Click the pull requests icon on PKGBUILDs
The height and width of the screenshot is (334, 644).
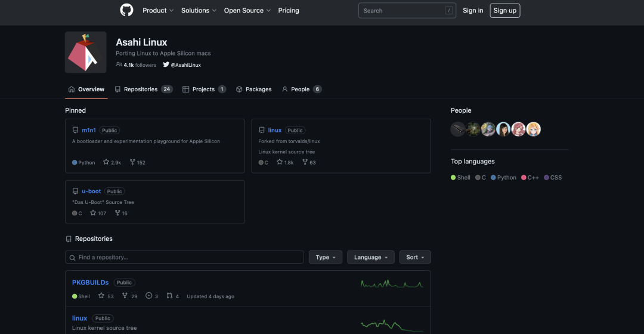169,296
